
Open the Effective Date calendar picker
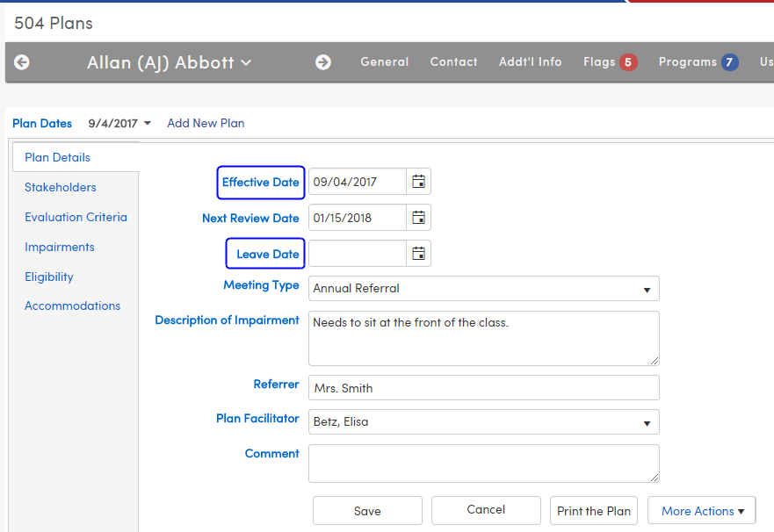coord(419,181)
